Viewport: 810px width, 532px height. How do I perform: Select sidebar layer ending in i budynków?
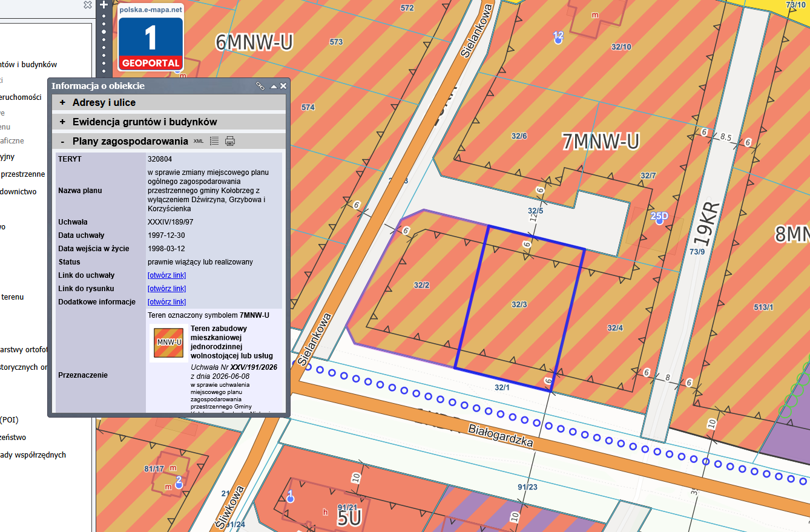(x=28, y=65)
